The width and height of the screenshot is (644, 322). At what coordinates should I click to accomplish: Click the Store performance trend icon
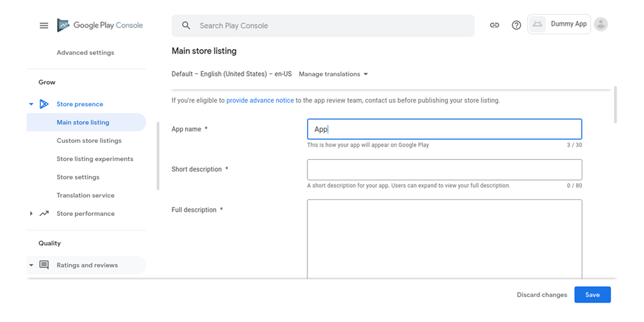(x=44, y=213)
